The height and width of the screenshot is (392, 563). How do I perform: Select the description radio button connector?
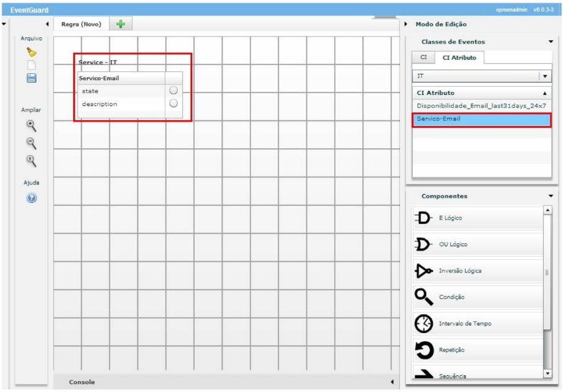pyautogui.click(x=174, y=104)
